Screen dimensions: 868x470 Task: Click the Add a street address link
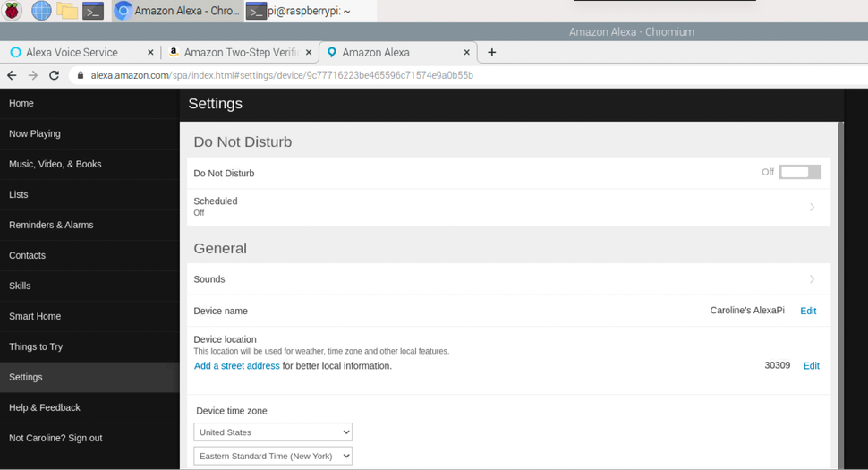coord(237,365)
